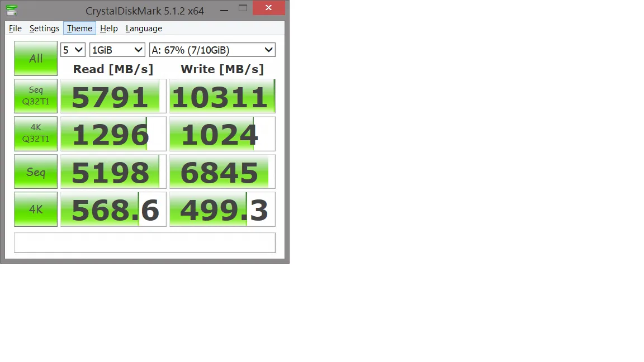Click Seq Q32T1 read result 5791
The width and height of the screenshot is (644, 362).
113,96
